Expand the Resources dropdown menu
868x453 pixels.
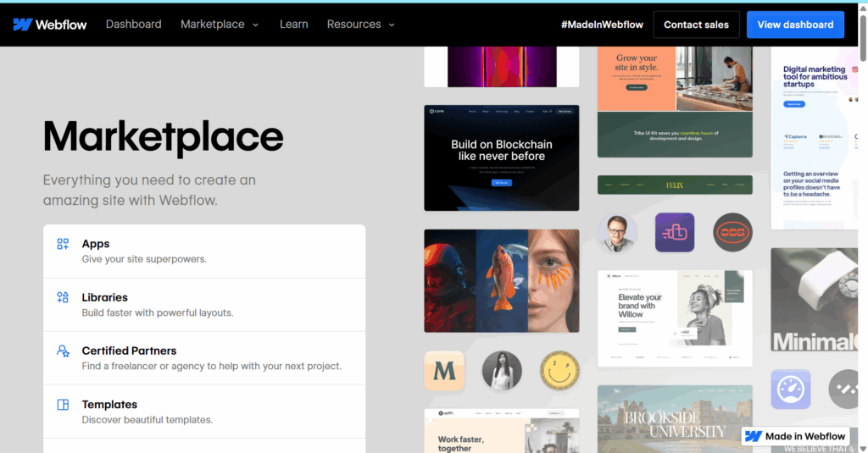361,25
